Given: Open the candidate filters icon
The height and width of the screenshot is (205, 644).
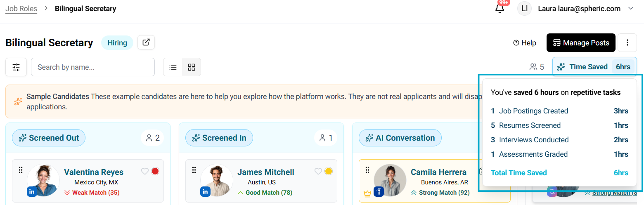Looking at the screenshot, I should [16, 67].
